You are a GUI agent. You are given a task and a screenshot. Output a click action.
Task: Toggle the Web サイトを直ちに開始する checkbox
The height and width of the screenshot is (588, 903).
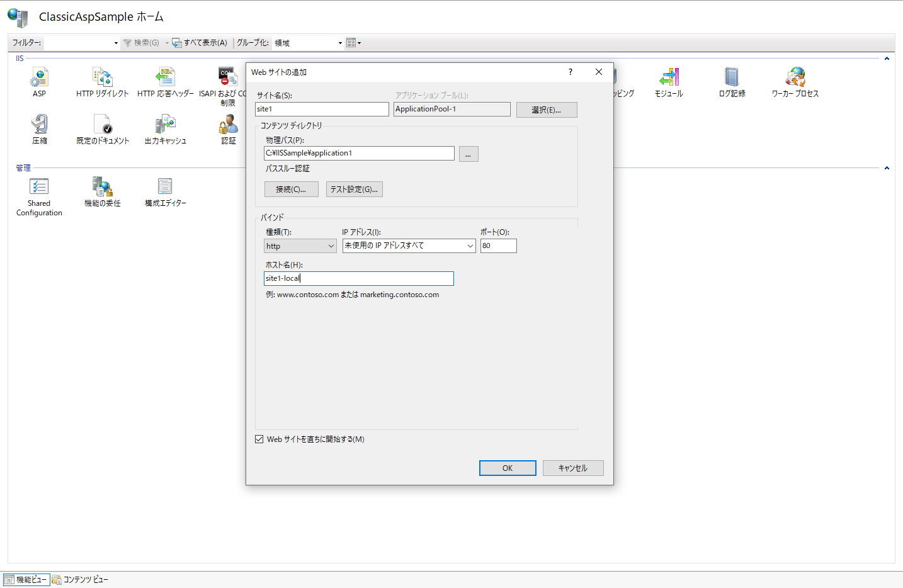pos(259,439)
